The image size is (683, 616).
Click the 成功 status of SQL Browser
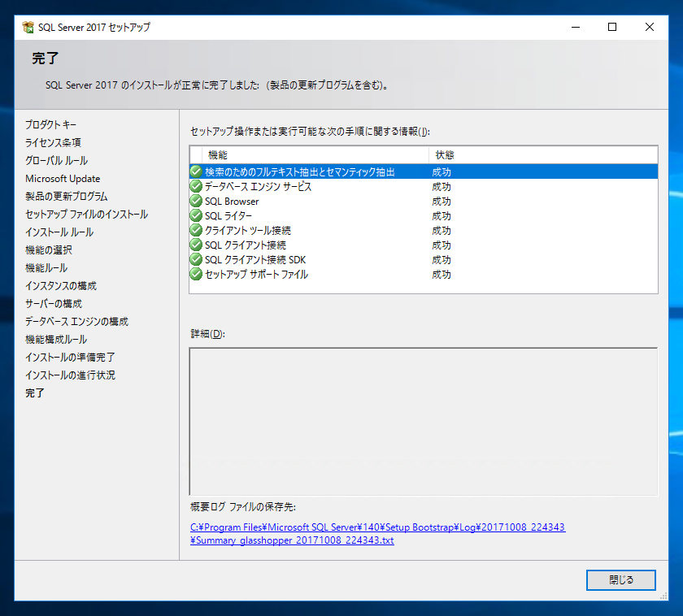point(442,202)
